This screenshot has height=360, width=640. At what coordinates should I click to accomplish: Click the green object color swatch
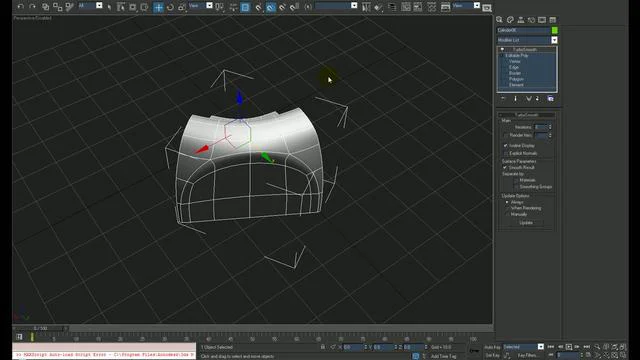click(x=554, y=30)
